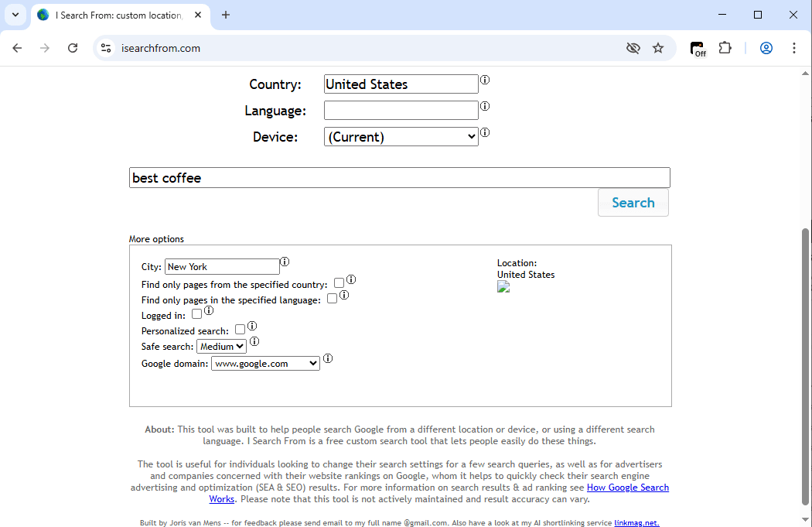
Task: Click the search query field containing best coffee
Action: pyautogui.click(x=399, y=178)
